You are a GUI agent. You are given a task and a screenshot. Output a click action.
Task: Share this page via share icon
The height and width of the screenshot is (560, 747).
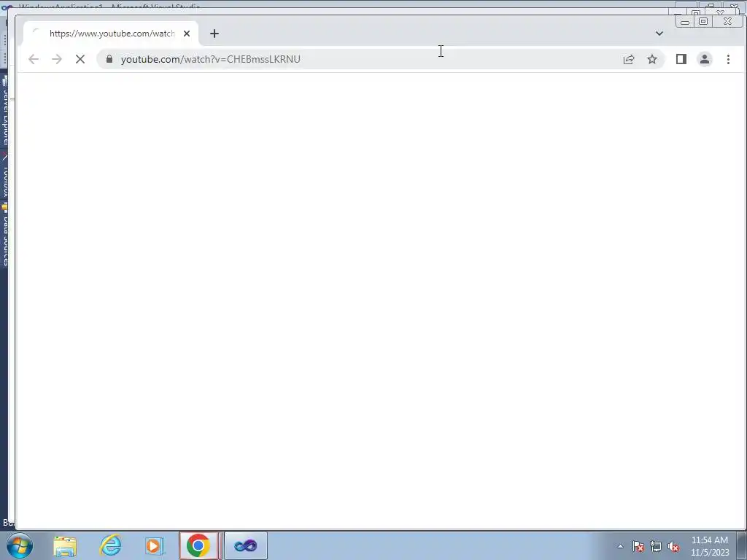coord(629,59)
